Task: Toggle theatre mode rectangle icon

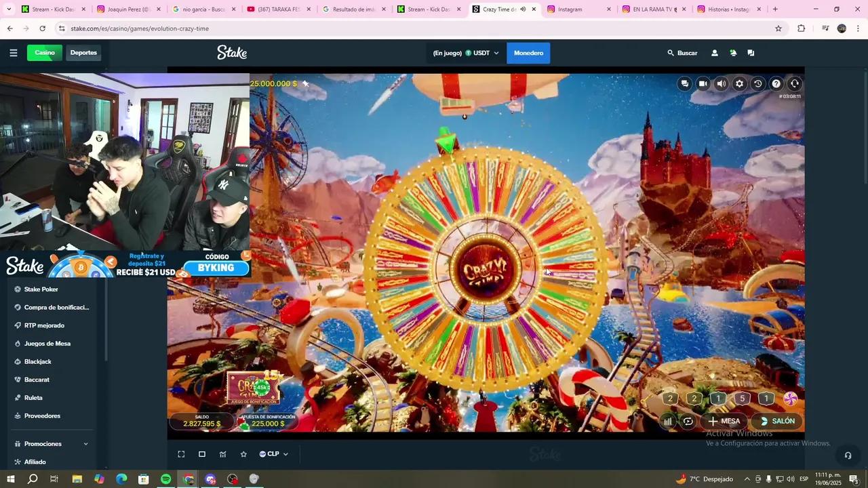Action: click(x=202, y=454)
